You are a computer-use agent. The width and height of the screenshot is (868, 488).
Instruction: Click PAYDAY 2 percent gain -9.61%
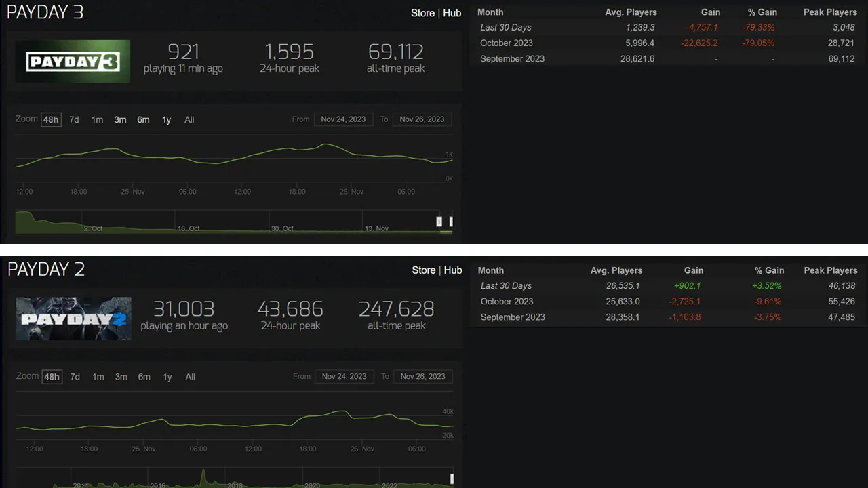[768, 302]
